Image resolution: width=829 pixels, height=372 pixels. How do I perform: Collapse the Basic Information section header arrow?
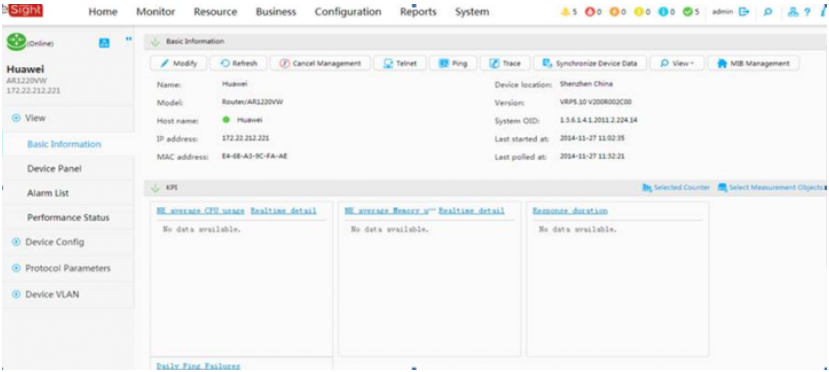coord(155,41)
